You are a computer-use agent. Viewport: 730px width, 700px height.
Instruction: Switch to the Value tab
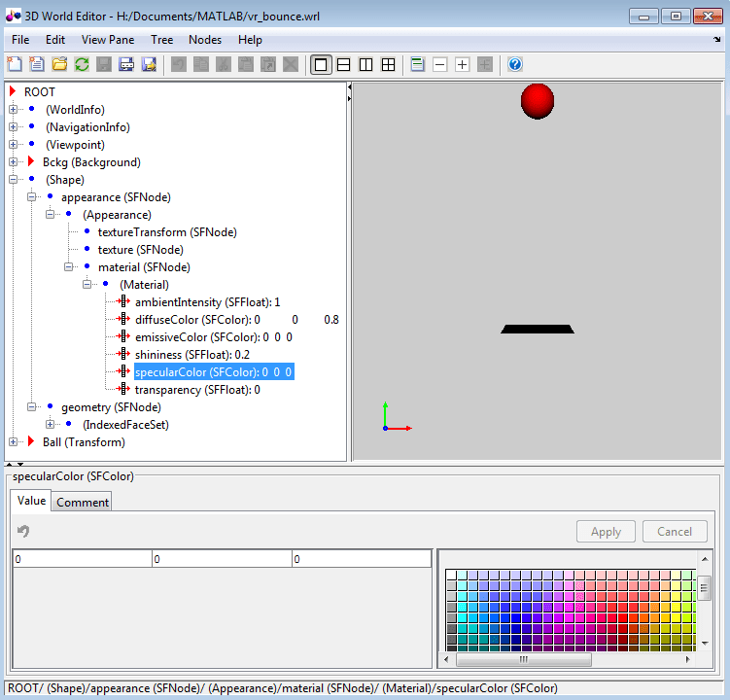(31, 501)
